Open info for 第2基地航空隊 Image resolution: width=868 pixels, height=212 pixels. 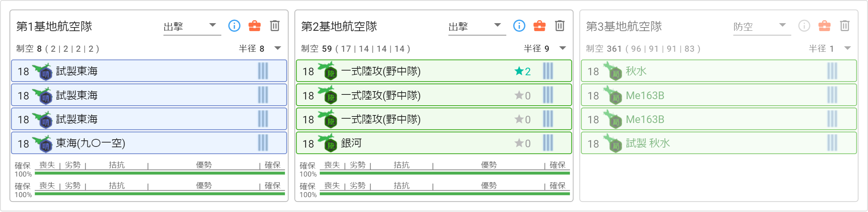pyautogui.click(x=519, y=26)
